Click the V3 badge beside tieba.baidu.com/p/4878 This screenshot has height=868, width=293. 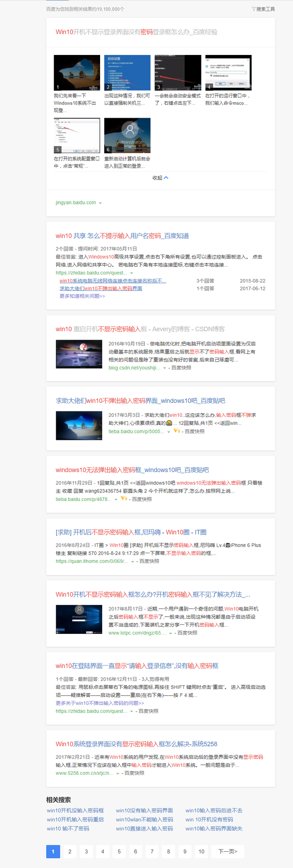(x=124, y=499)
